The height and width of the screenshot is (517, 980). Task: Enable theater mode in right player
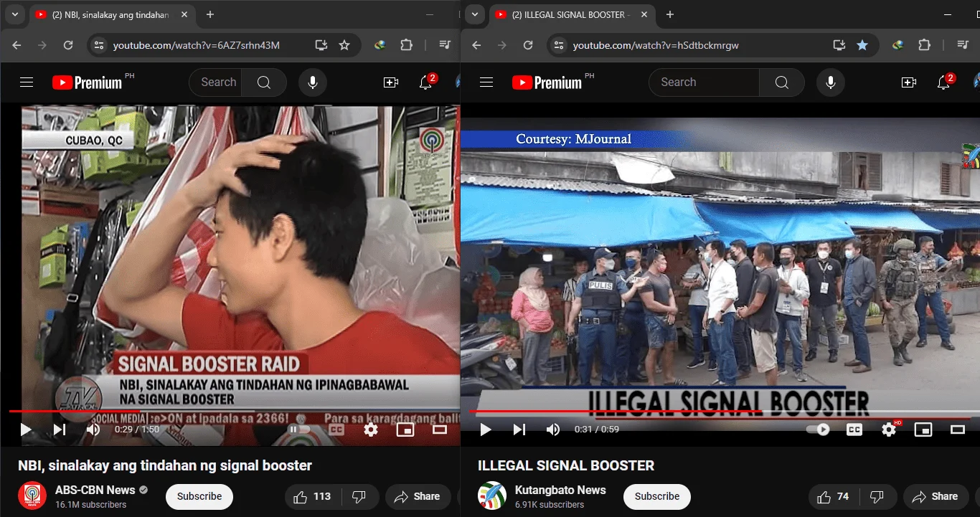958,430
